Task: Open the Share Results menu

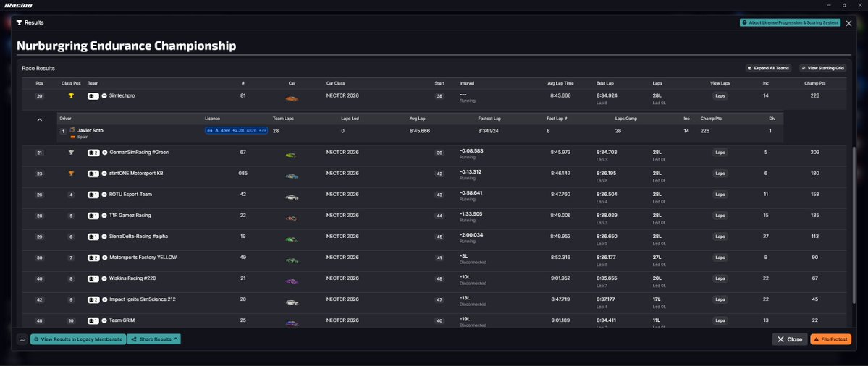Action: [154, 339]
